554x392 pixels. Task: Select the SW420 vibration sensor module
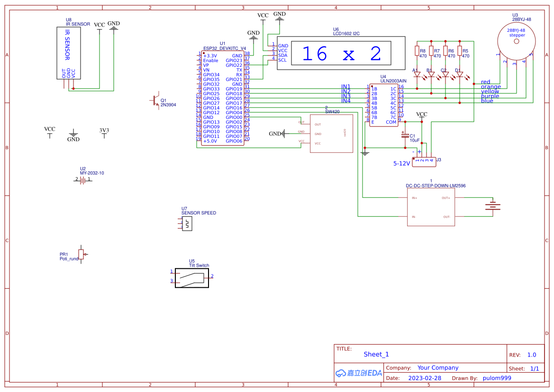pyautogui.click(x=331, y=133)
